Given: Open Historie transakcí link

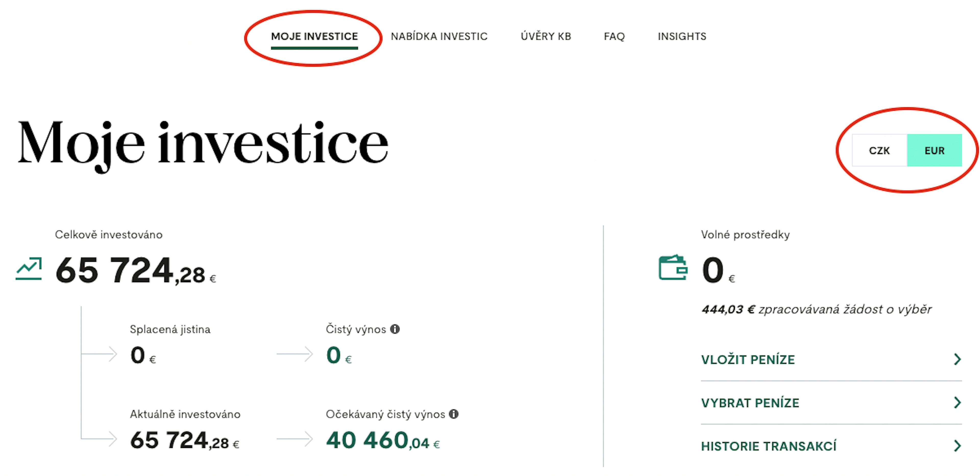Looking at the screenshot, I should coord(831,446).
